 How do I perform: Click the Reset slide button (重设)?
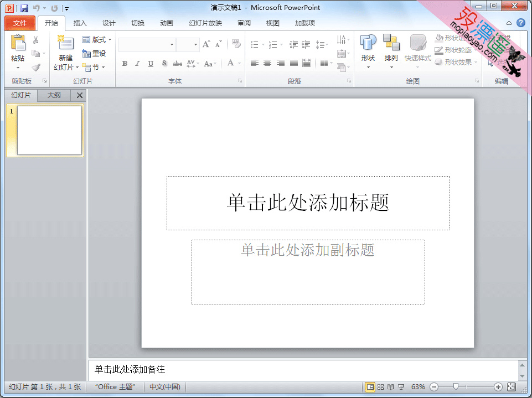coord(94,54)
